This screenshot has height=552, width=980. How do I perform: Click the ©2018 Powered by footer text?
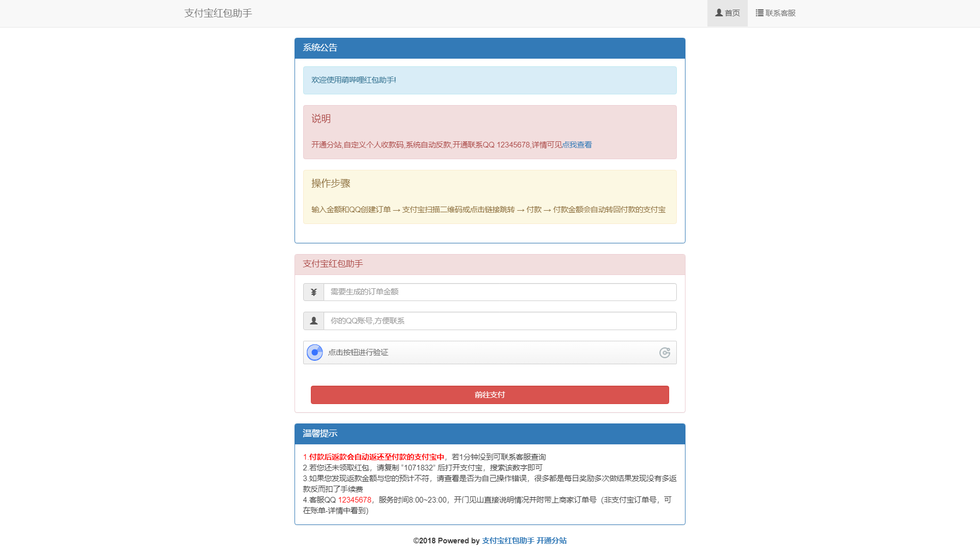coord(446,541)
